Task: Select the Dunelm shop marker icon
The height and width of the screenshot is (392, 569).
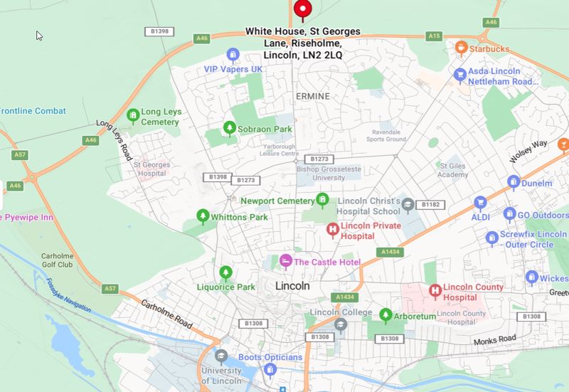Action: pos(514,183)
